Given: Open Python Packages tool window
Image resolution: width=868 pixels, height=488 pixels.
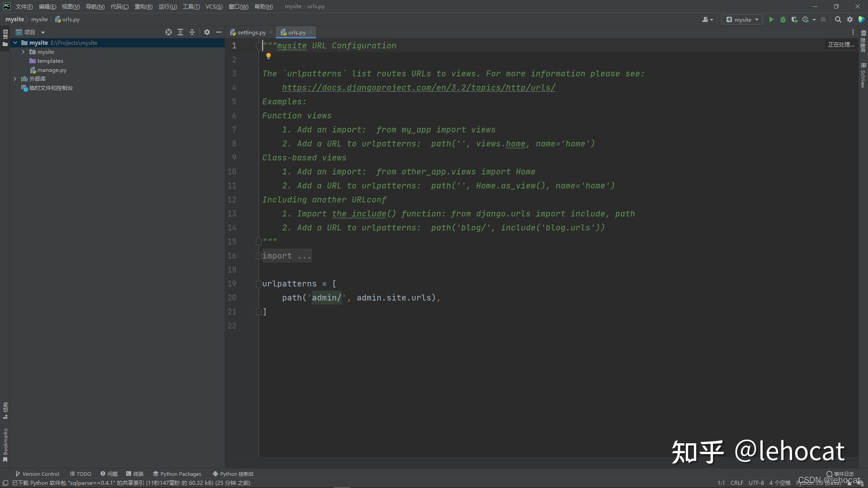Looking at the screenshot, I should 177,474.
